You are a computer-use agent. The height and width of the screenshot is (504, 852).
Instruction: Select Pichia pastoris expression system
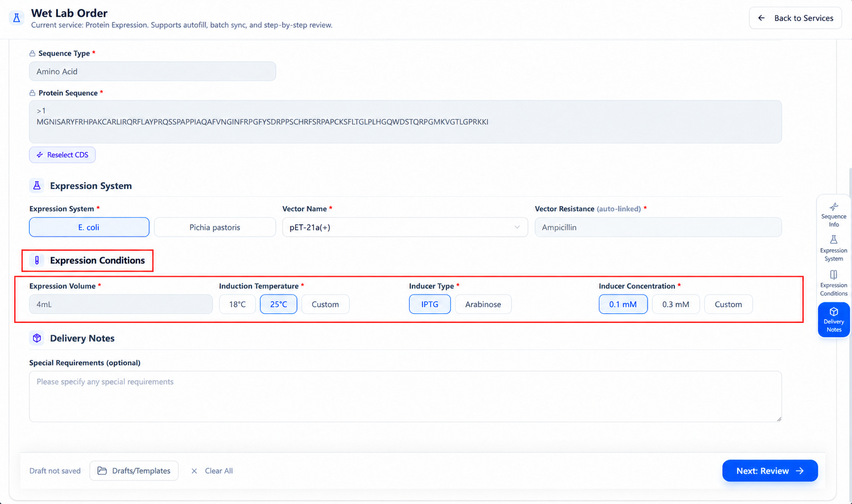tap(215, 227)
